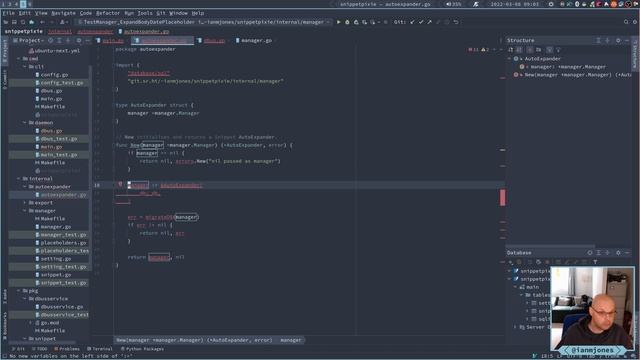Run with coverage icon in toolbar

tap(356, 22)
